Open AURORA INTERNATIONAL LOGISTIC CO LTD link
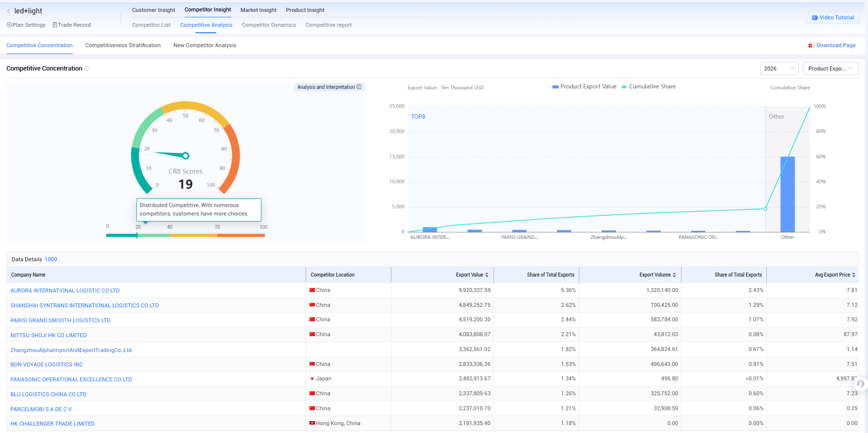This screenshot has height=433, width=868. click(x=65, y=290)
